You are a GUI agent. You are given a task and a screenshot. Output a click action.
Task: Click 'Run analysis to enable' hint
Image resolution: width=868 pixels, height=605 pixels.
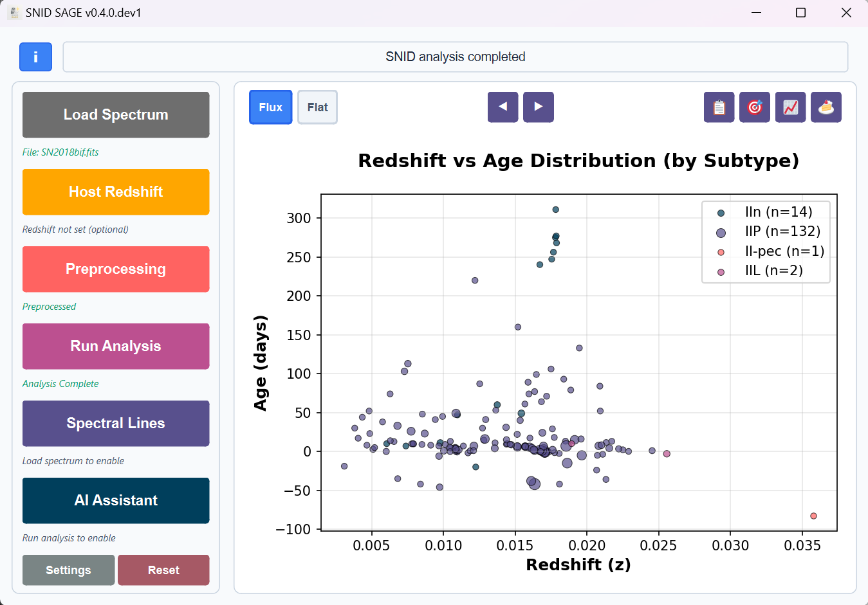[x=69, y=538]
